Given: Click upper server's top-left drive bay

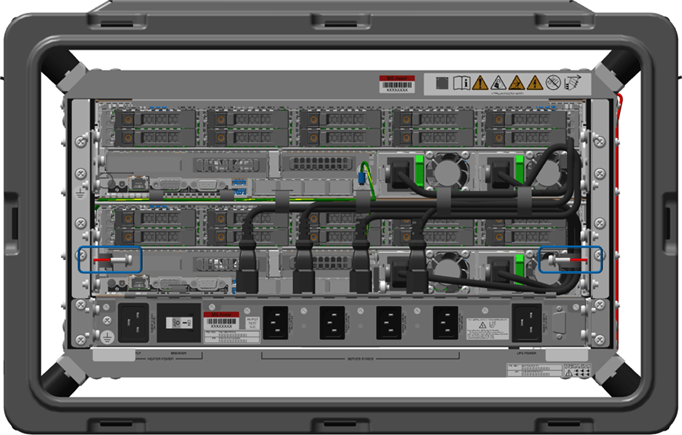Looking at the screenshot, I should pos(155,119).
